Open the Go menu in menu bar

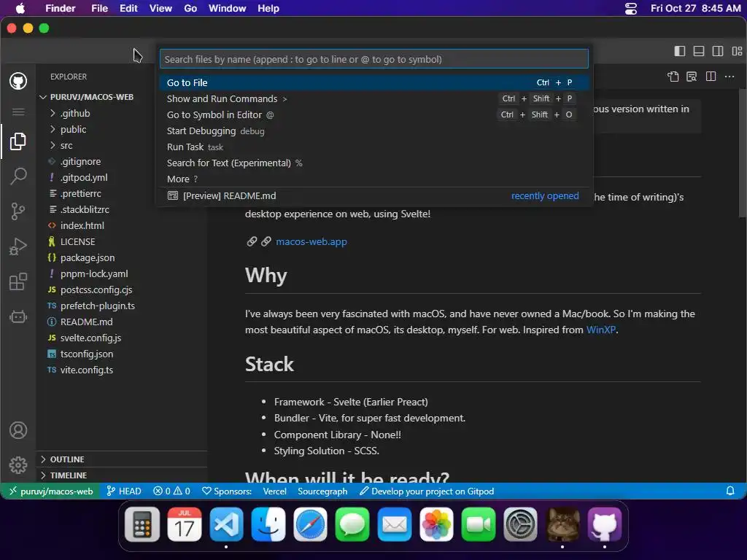click(190, 9)
